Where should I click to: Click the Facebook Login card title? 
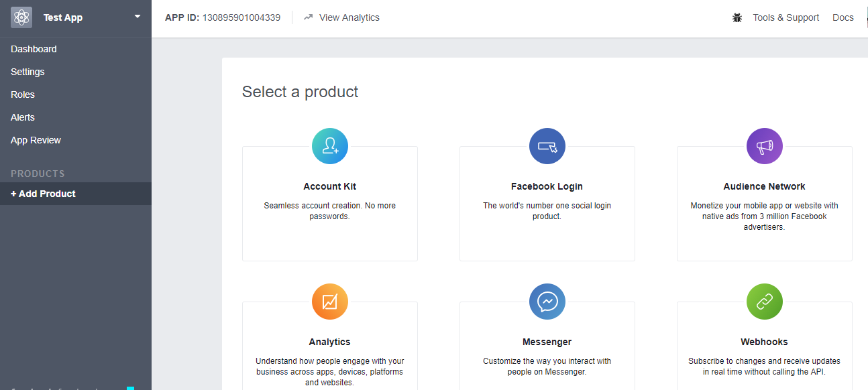click(547, 186)
